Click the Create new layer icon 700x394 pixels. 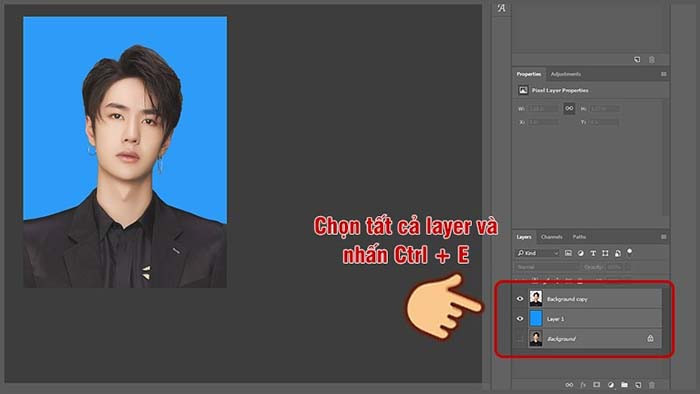click(x=638, y=385)
